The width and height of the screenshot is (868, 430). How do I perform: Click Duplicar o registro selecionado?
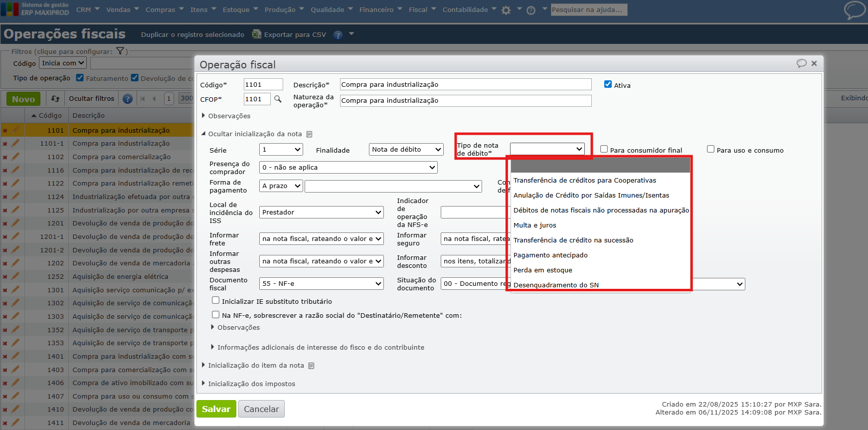click(x=192, y=34)
